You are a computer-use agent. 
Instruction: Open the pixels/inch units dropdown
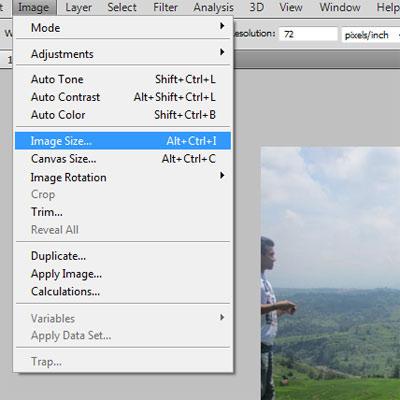(371, 34)
